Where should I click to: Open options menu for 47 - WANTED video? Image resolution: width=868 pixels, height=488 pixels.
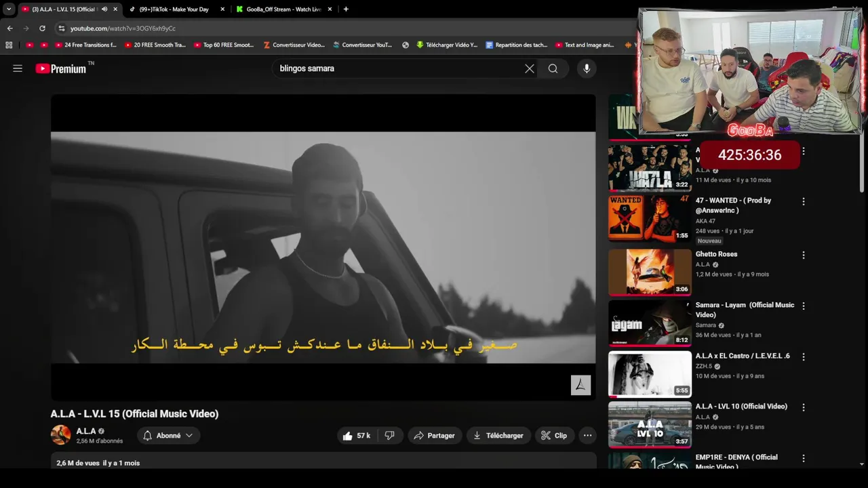(804, 201)
